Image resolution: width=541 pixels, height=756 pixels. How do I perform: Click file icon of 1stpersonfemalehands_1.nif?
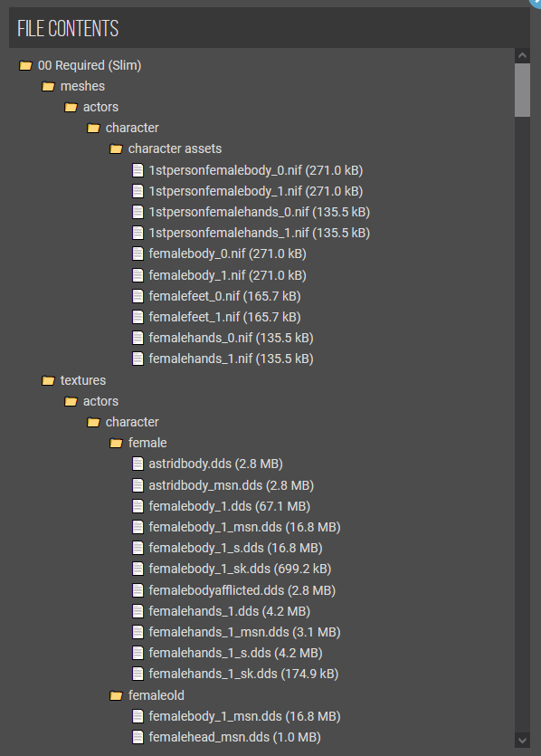[x=138, y=233]
